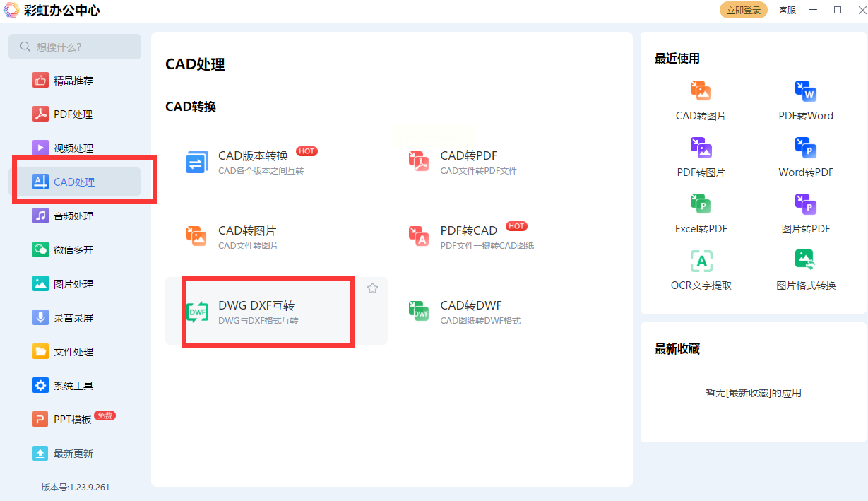Click the CAD转PDF title text
Screen dimensions: 868x501
(469, 155)
